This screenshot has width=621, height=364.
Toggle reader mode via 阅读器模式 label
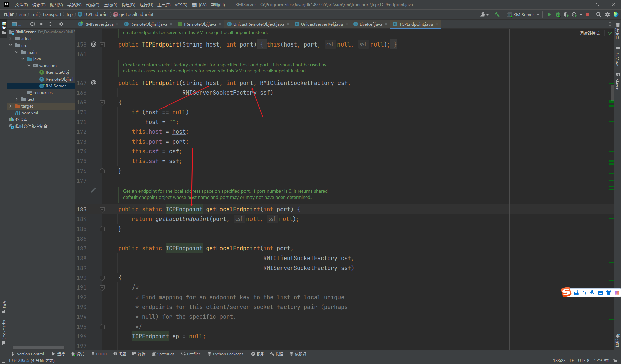click(x=590, y=33)
